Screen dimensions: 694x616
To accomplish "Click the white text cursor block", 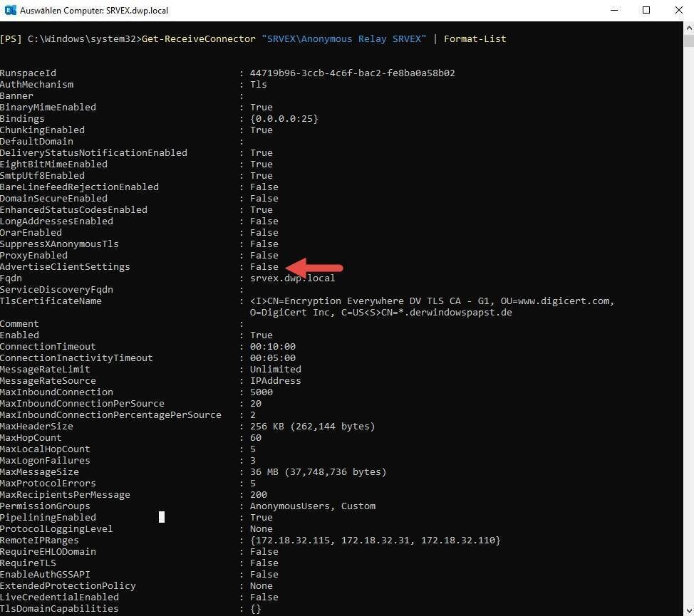I will 162,517.
